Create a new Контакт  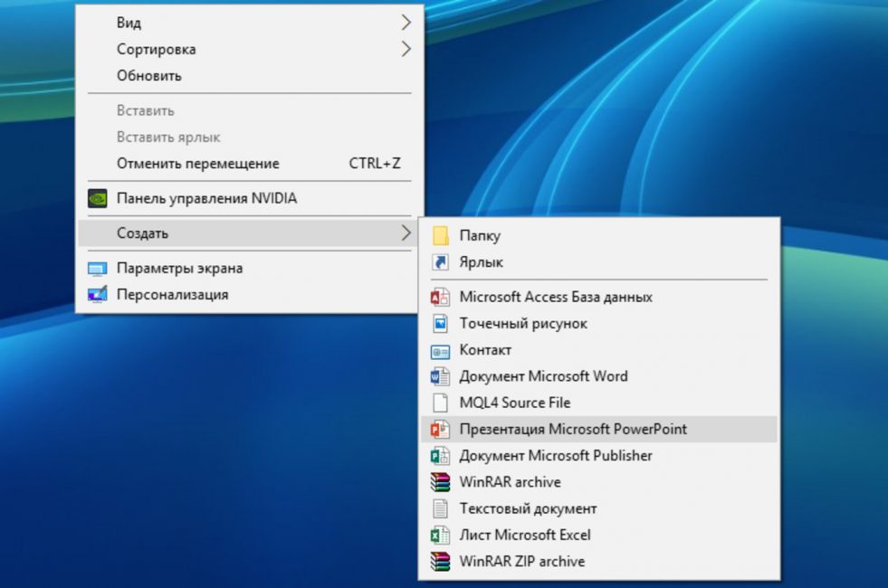click(599, 350)
